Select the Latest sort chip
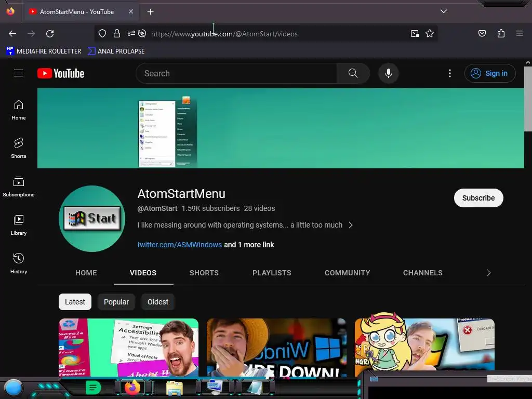532x399 pixels. tap(75, 302)
